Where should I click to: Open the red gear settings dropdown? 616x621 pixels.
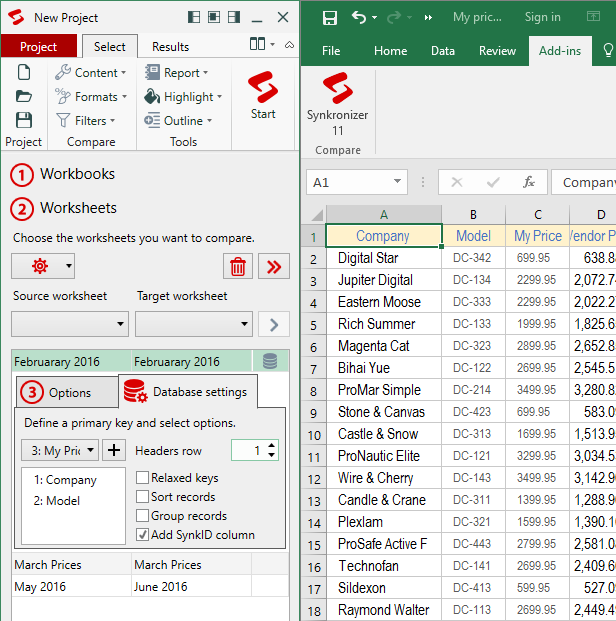(43, 266)
